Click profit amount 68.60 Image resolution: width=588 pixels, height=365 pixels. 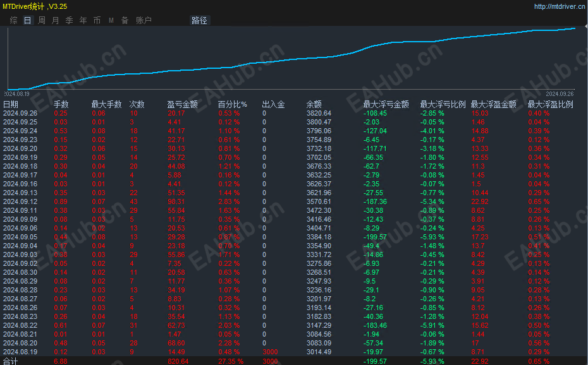point(176,343)
